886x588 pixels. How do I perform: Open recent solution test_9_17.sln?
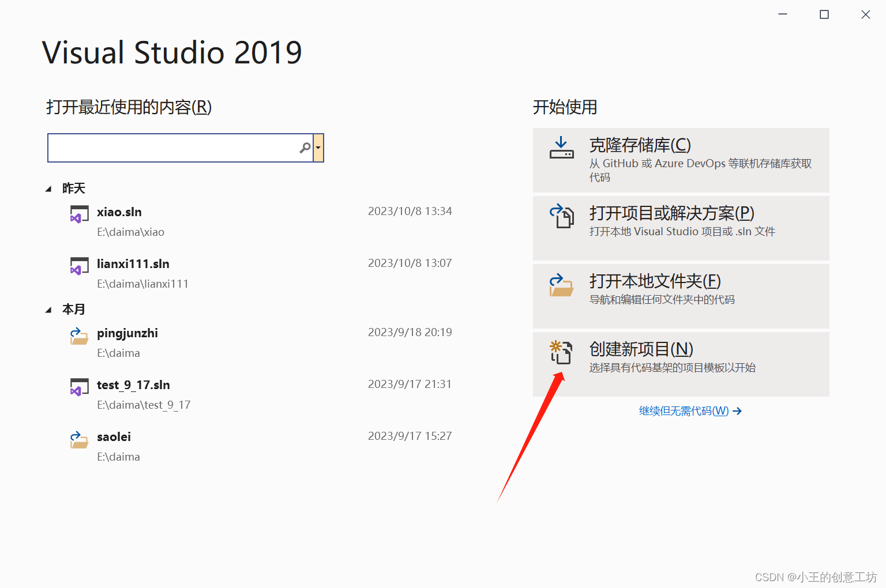133,385
